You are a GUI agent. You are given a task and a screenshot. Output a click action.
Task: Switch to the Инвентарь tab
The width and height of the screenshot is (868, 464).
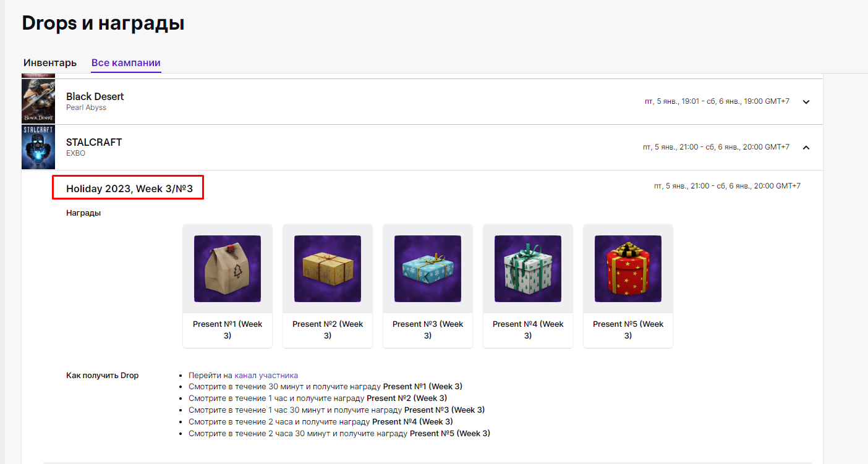pos(50,63)
